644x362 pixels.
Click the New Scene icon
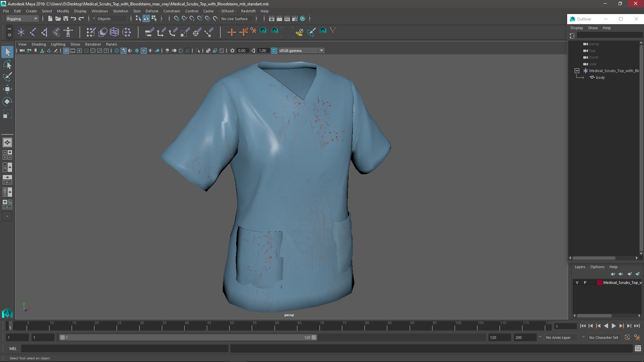click(50, 19)
